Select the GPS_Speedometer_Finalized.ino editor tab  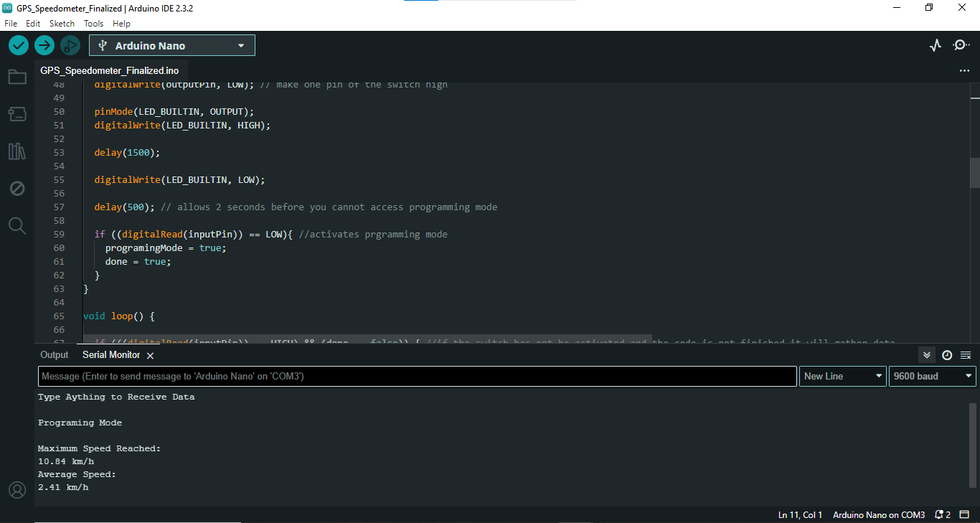(x=110, y=71)
